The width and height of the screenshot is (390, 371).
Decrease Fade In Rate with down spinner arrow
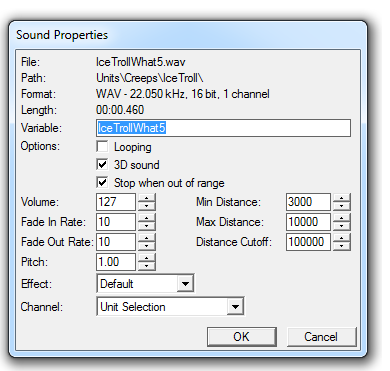(x=146, y=226)
